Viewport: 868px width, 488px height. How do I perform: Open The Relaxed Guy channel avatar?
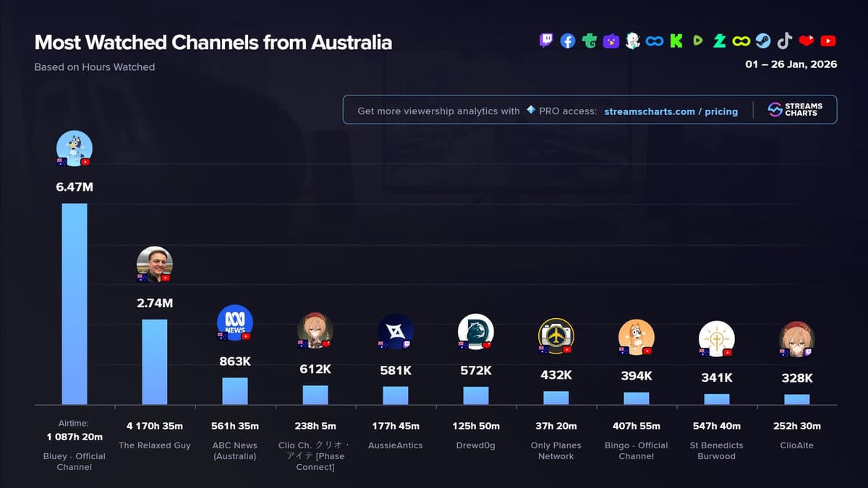pos(155,264)
